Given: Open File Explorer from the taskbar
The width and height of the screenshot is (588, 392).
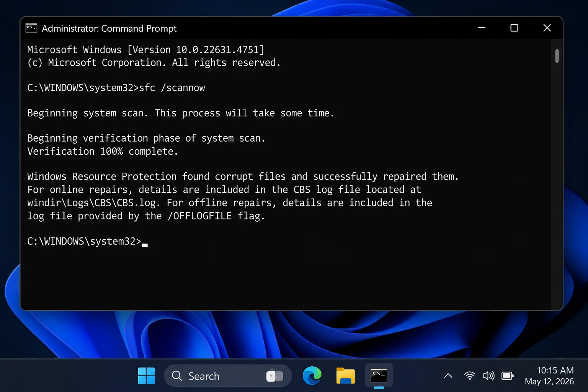Looking at the screenshot, I should [x=345, y=376].
